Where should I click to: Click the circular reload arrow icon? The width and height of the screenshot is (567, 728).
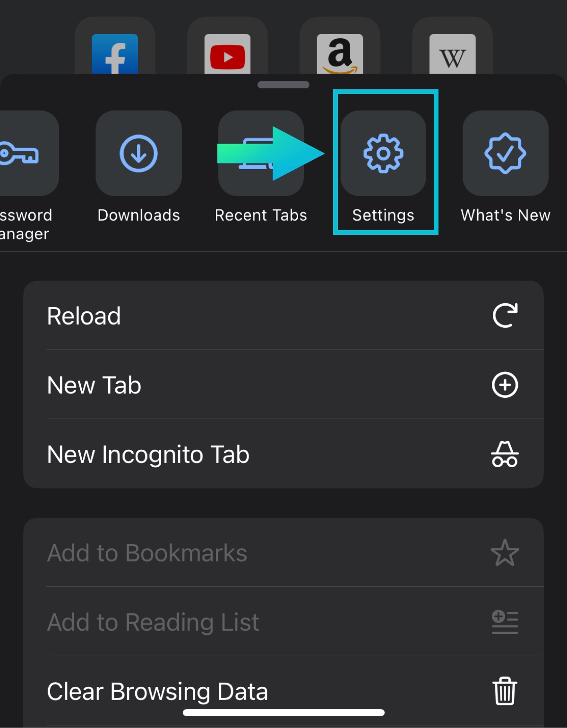[x=505, y=316]
